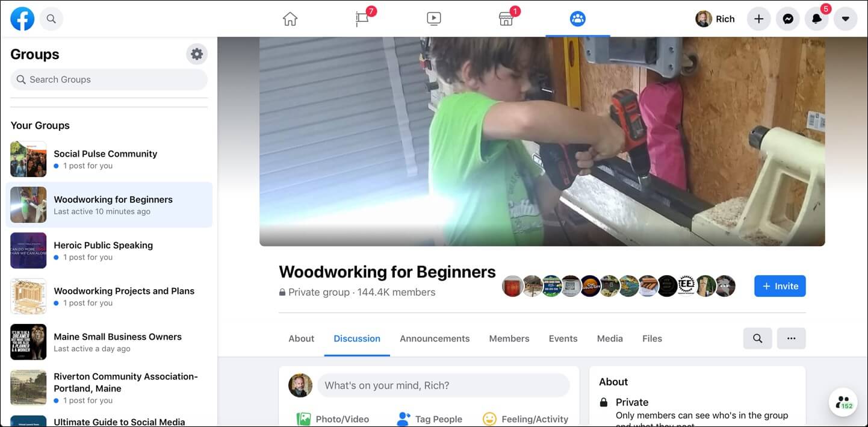Click Maine Small Business Owners lion thumbnail
This screenshot has height=427, width=868.
(x=28, y=342)
